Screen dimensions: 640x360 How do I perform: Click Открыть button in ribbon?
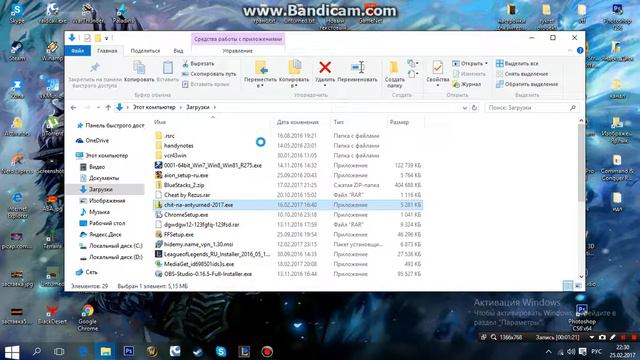pyautogui.click(x=470, y=64)
